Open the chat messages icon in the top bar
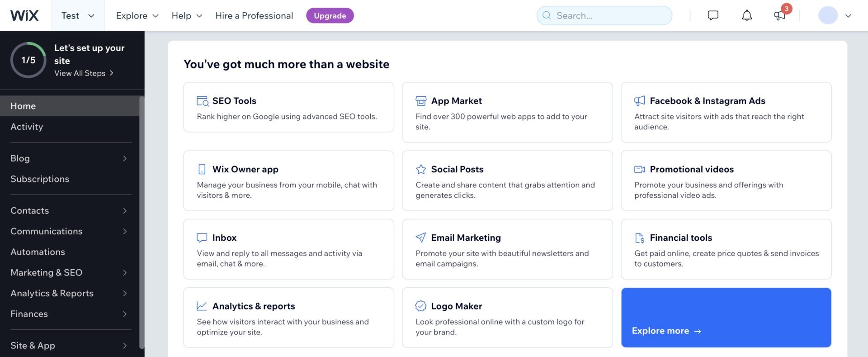868x357 pixels. click(x=712, y=15)
